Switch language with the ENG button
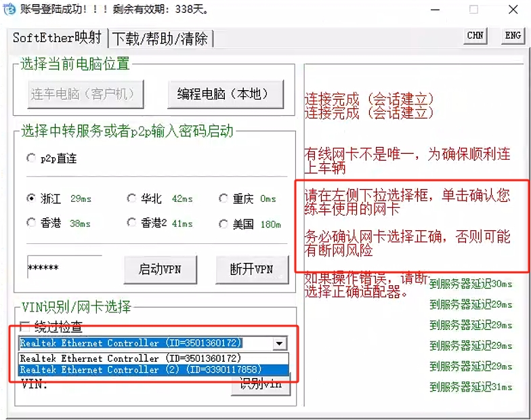 pos(513,36)
